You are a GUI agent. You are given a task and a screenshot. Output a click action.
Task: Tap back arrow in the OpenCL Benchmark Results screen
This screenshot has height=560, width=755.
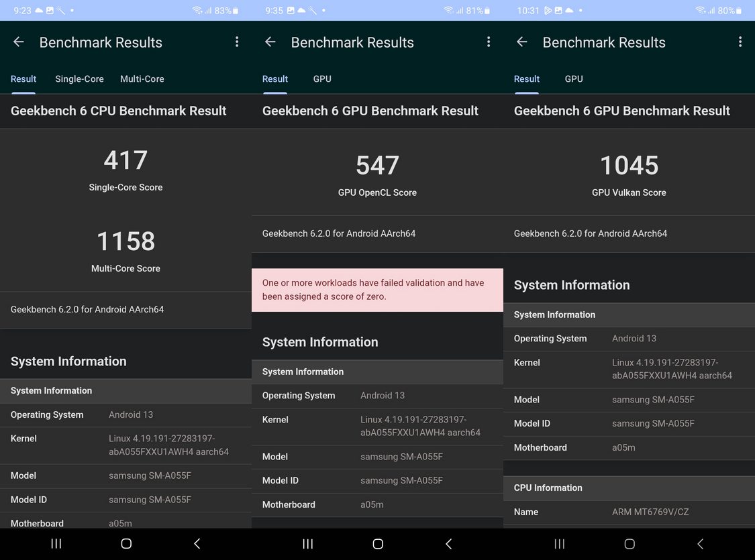pos(270,42)
